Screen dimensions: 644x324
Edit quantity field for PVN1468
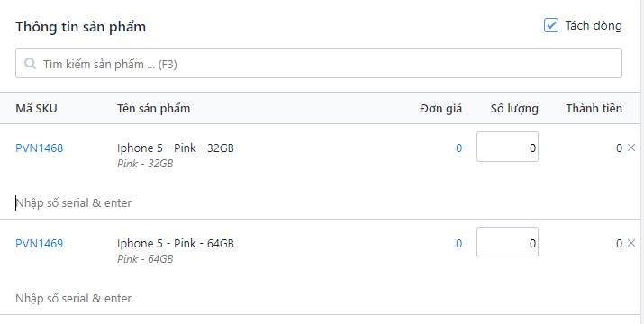tap(507, 147)
